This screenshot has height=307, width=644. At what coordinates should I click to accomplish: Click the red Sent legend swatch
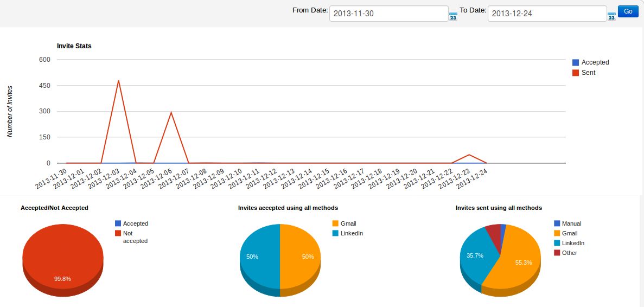coord(576,73)
